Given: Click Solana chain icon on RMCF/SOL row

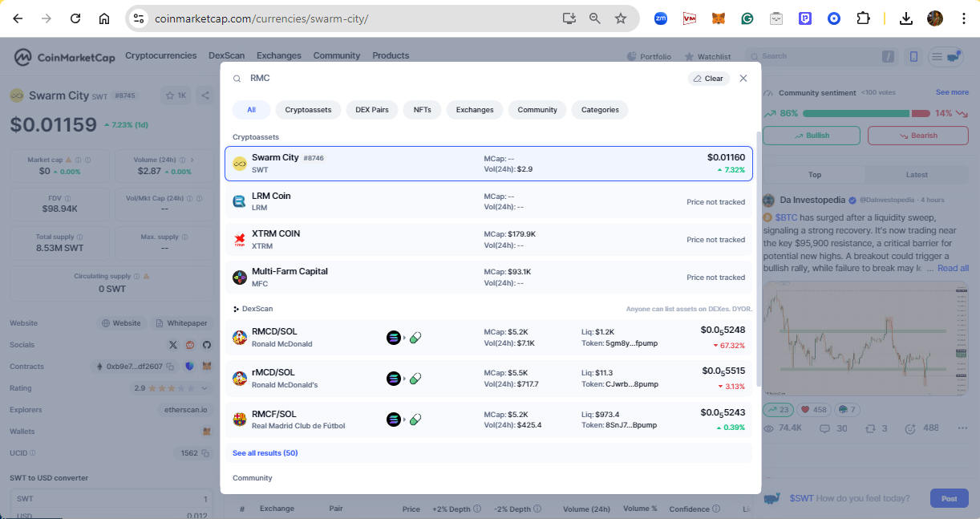Looking at the screenshot, I should click(394, 419).
